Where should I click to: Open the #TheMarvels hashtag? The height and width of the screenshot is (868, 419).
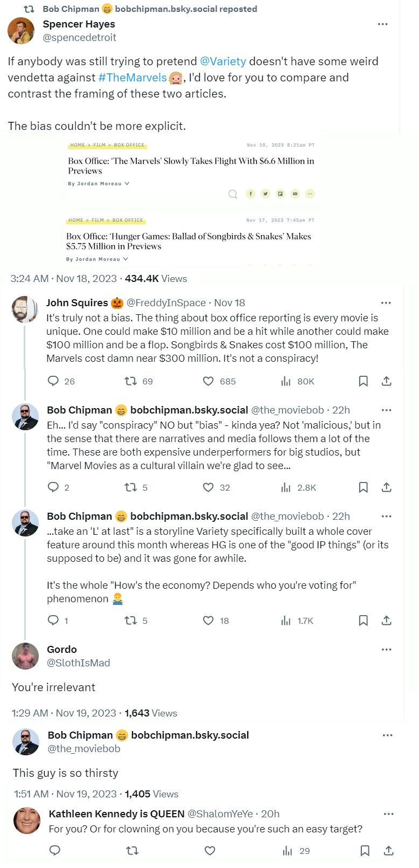point(132,78)
